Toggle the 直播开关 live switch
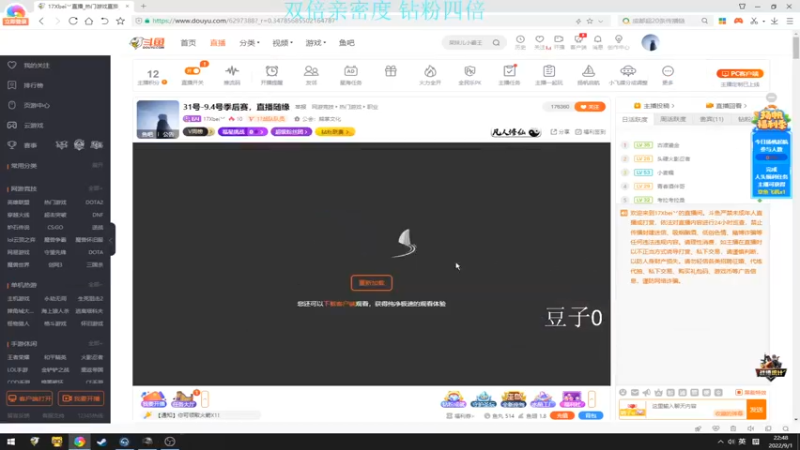 192,71
